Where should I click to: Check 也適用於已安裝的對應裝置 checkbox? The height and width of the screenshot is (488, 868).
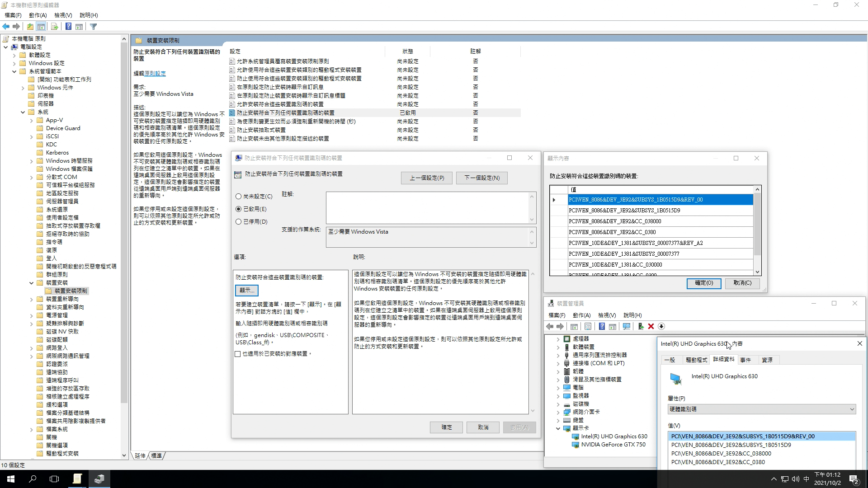tap(238, 354)
